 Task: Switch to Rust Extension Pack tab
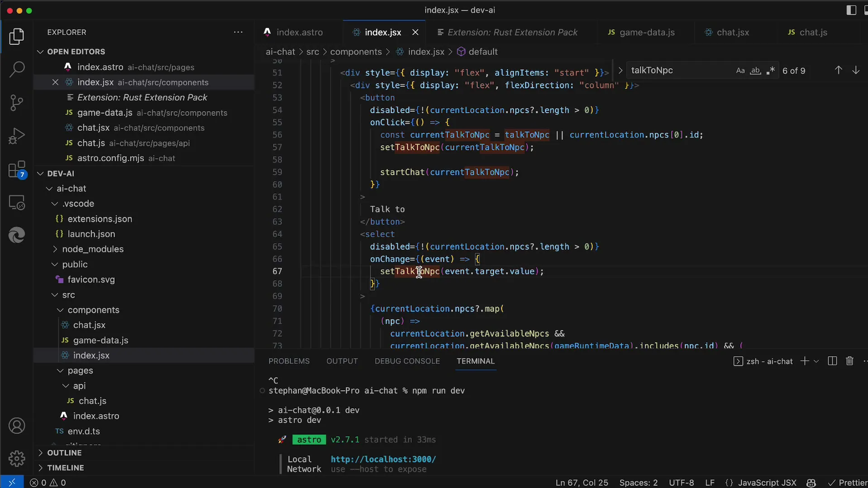[x=512, y=32]
